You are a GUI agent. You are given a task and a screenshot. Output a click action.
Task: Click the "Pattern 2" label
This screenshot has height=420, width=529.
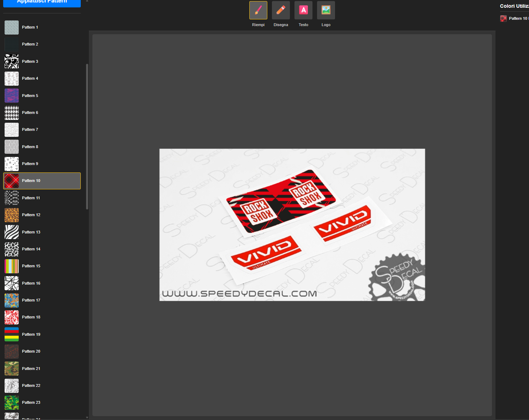30,44
